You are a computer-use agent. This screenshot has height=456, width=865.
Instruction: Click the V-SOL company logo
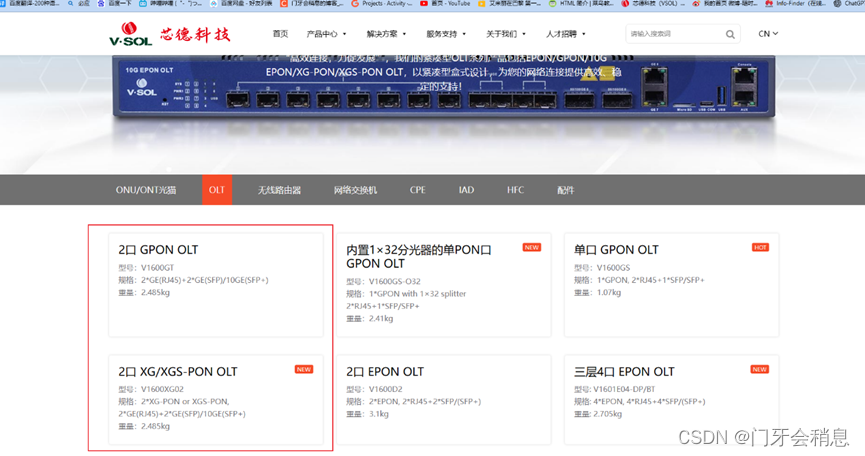[x=169, y=34]
